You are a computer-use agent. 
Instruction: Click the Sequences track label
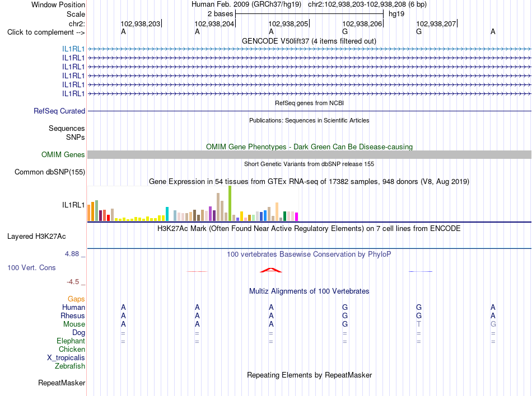pos(67,129)
